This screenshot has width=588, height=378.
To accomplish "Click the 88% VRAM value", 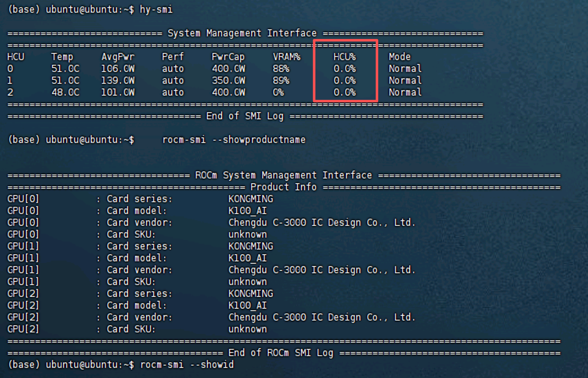I will 281,69.
